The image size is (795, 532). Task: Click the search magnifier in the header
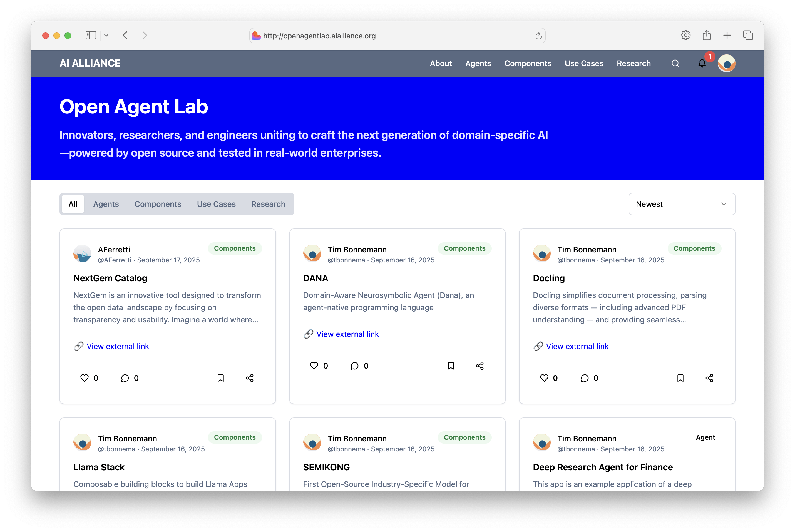tap(675, 63)
